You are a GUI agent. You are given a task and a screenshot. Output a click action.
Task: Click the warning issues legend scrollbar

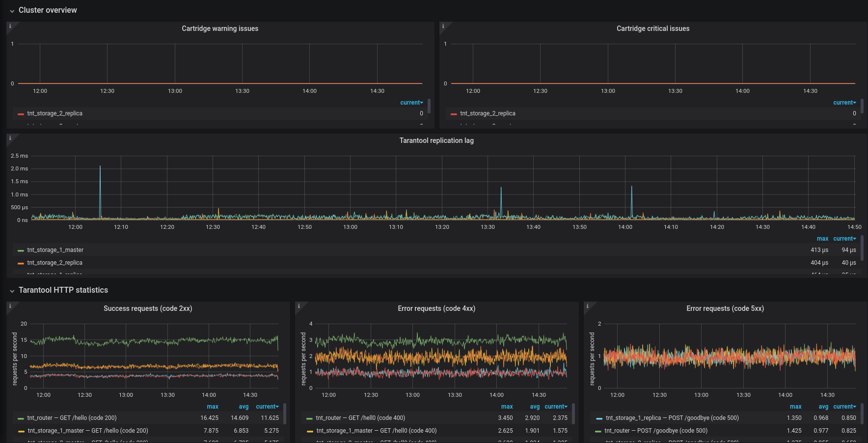tap(429, 106)
